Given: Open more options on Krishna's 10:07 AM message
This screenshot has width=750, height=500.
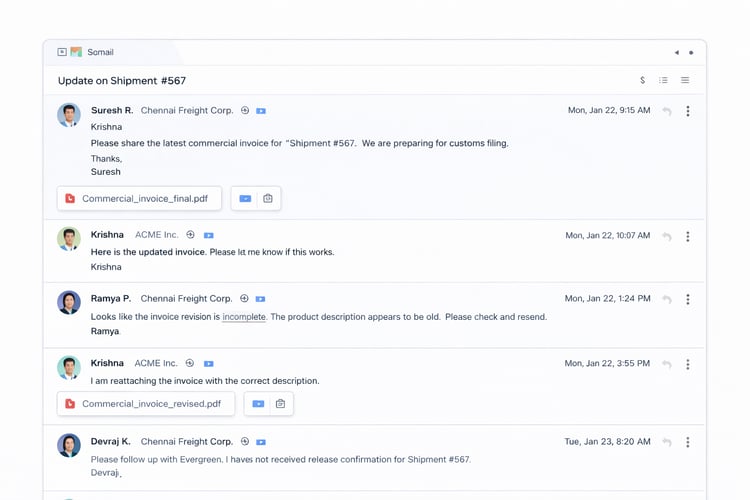Looking at the screenshot, I should click(688, 236).
